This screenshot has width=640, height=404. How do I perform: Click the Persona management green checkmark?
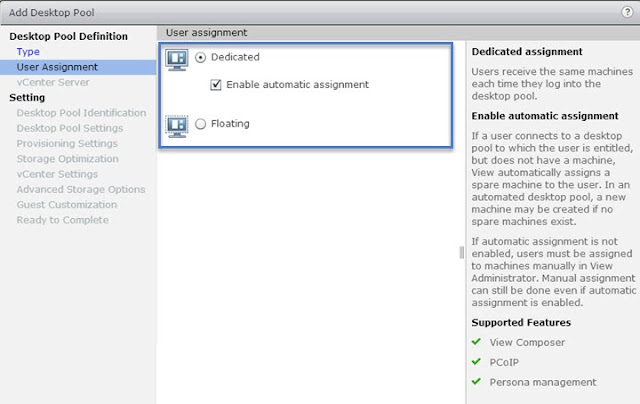coord(477,382)
